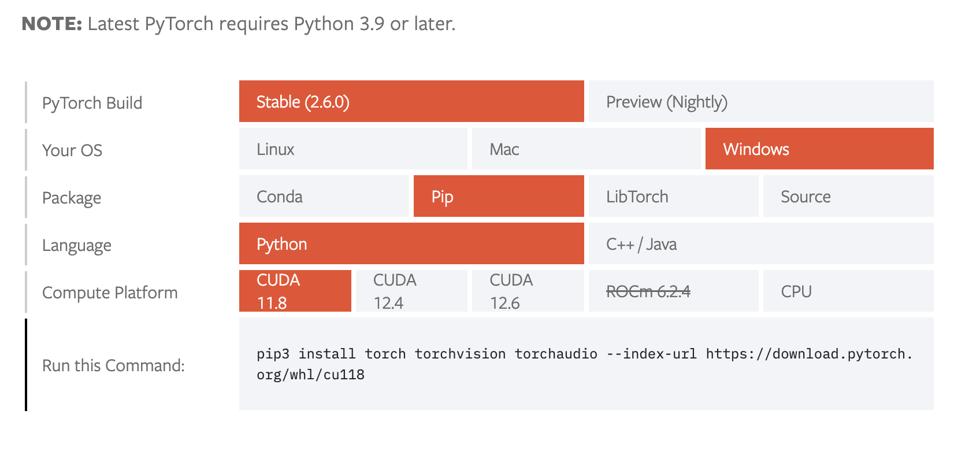This screenshot has height=451, width=980.
Task: Click the "Run this Command:" label
Action: coord(113,365)
